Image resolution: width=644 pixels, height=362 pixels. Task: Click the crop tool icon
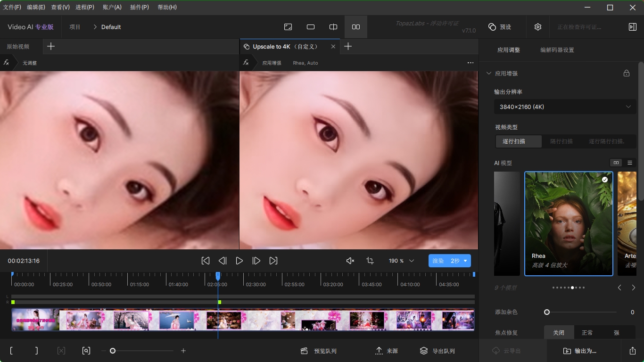[370, 261]
